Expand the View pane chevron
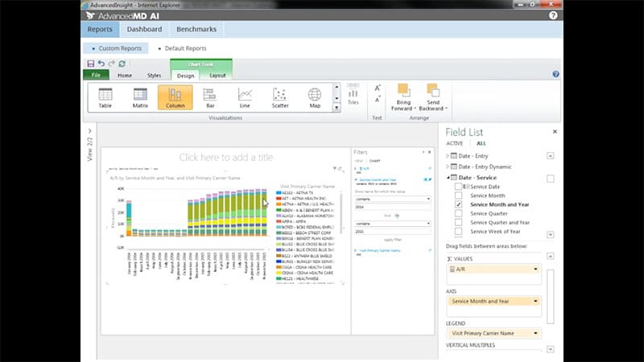Viewport: 644px width, 362px height. click(89, 131)
